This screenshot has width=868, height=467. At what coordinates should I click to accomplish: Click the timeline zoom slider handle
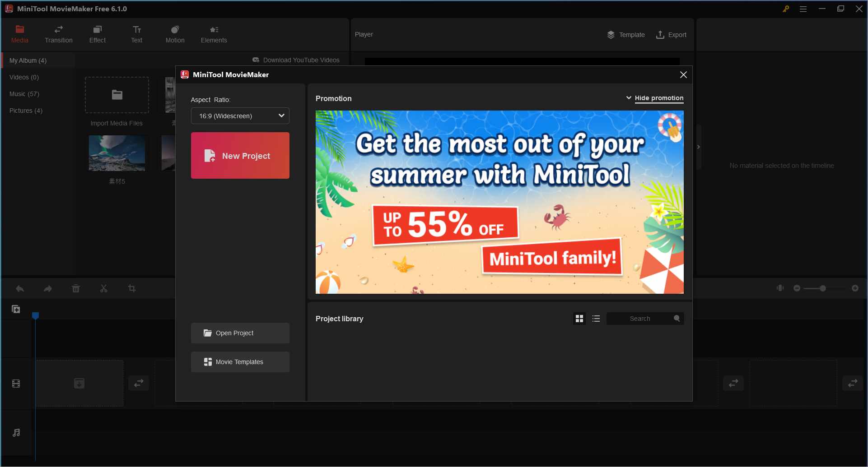823,288
